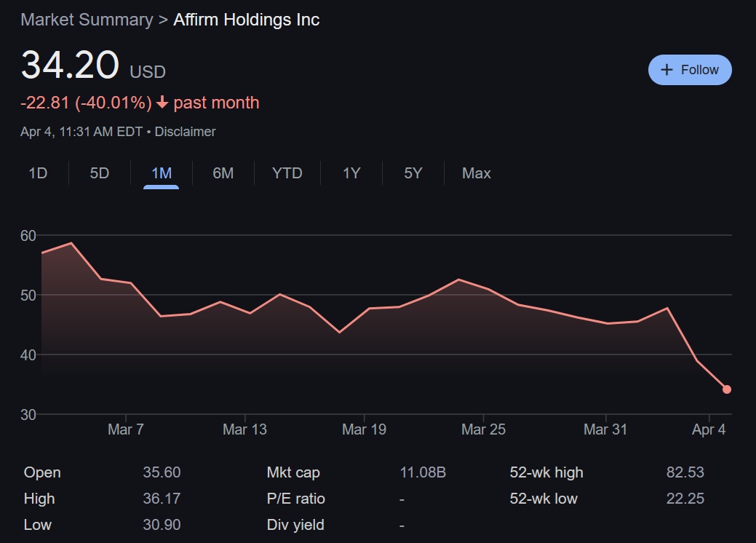756x543 pixels.
Task: Click the 60 y-axis label
Action: tap(28, 235)
